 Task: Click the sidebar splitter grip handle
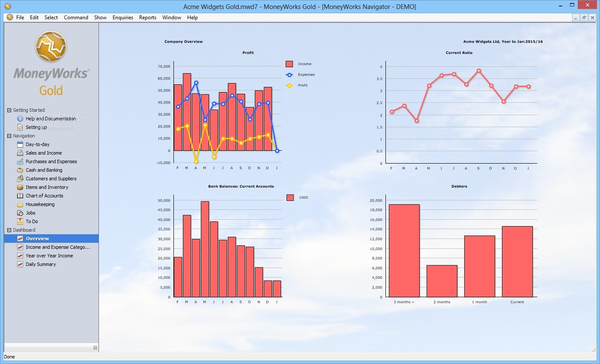click(x=95, y=348)
